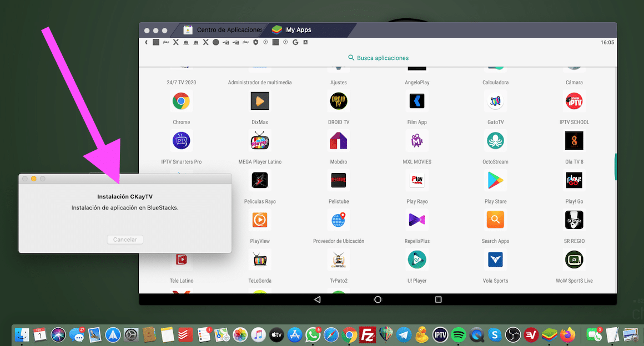Open RepelisPlus
Screen dimensions: 644x346
[x=417, y=220]
